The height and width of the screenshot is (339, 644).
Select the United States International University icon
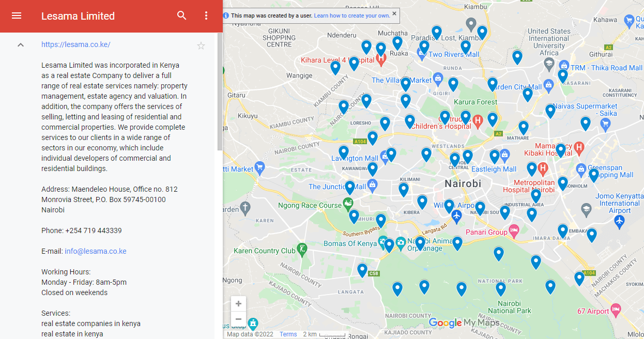coord(549,64)
